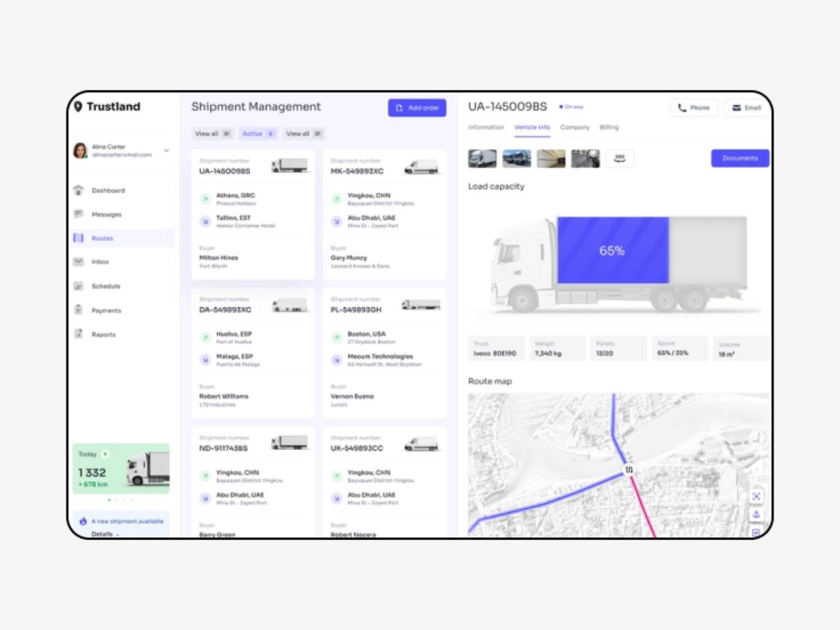
Task: Open the first truck photo thumbnail
Action: [x=482, y=158]
